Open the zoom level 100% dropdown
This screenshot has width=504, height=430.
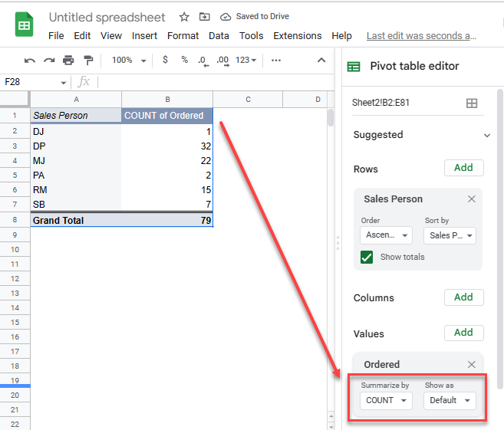[x=127, y=60]
